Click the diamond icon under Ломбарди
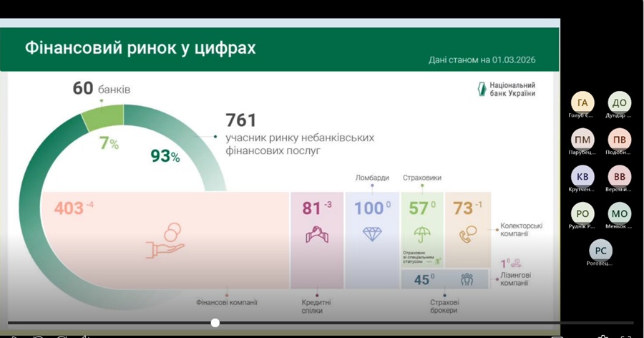The height and width of the screenshot is (338, 644). pos(372,234)
